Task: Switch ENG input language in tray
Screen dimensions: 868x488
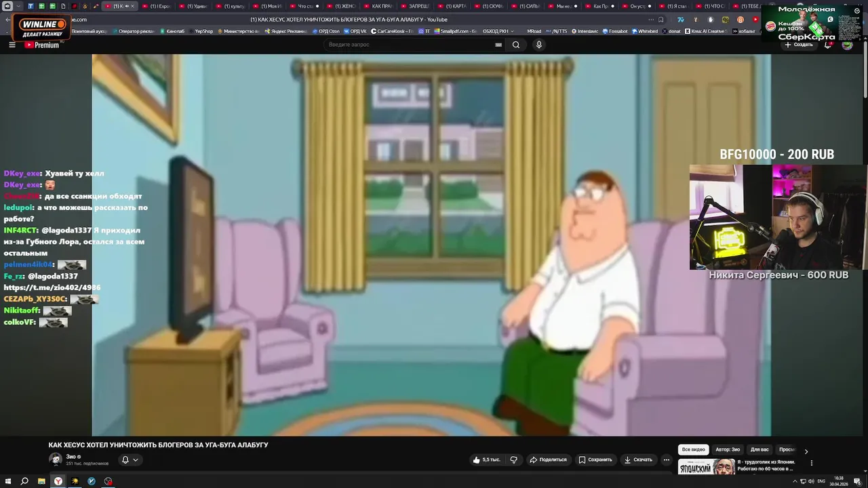Action: 821,481
